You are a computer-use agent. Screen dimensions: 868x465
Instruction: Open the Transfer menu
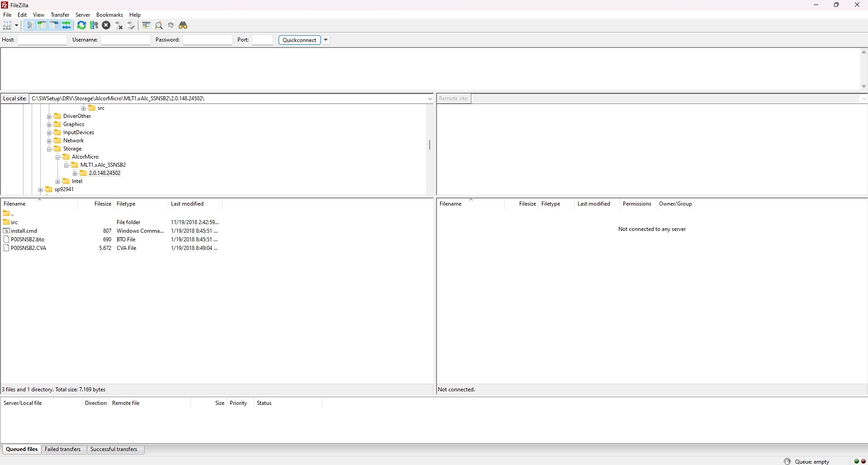point(60,15)
